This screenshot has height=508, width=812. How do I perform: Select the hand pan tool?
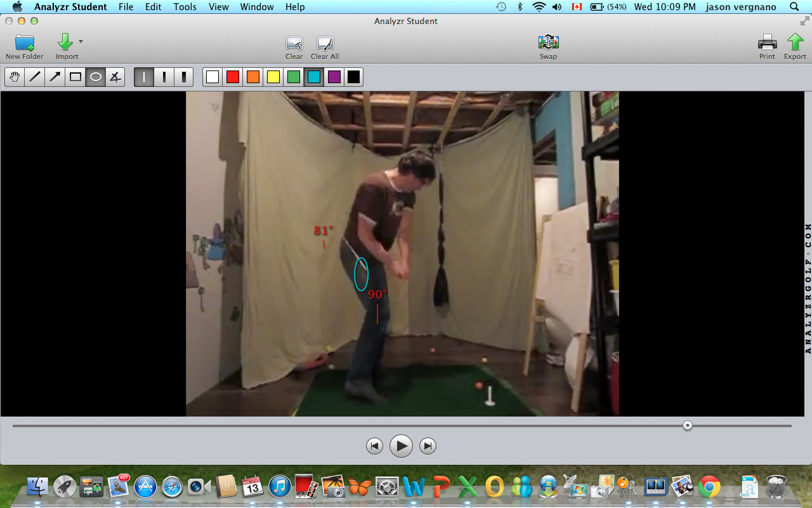tap(15, 77)
